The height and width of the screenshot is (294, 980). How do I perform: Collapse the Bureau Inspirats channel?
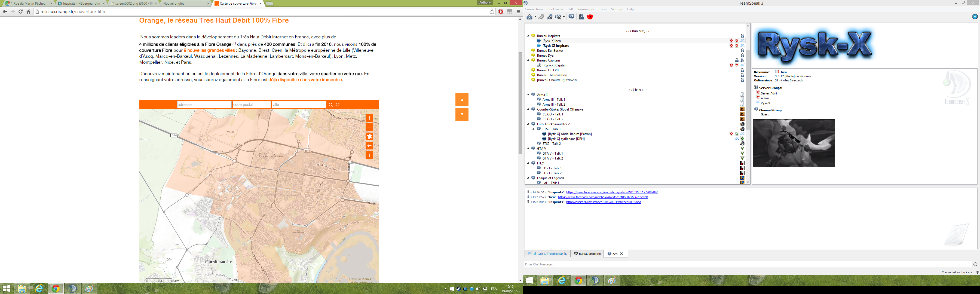[528, 36]
